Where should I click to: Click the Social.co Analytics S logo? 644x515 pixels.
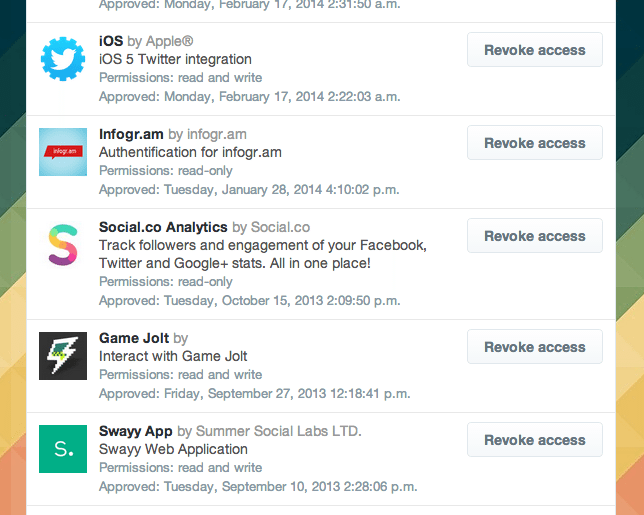pos(63,245)
